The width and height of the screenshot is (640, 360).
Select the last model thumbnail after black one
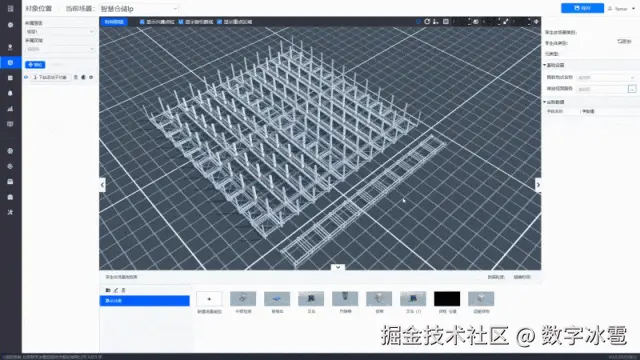click(481, 299)
